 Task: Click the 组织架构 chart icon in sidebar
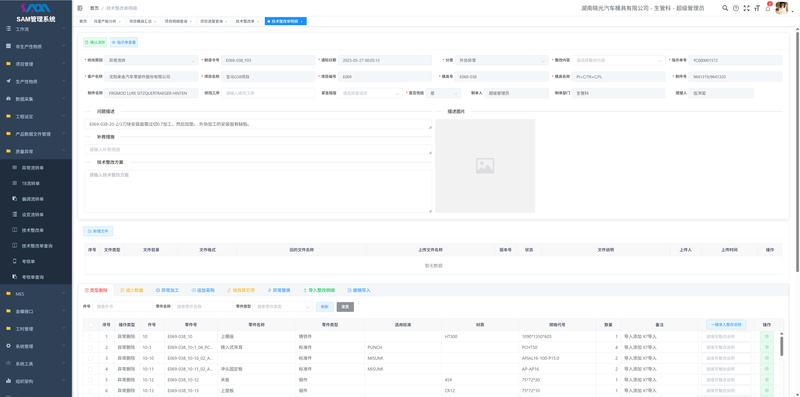click(8, 381)
